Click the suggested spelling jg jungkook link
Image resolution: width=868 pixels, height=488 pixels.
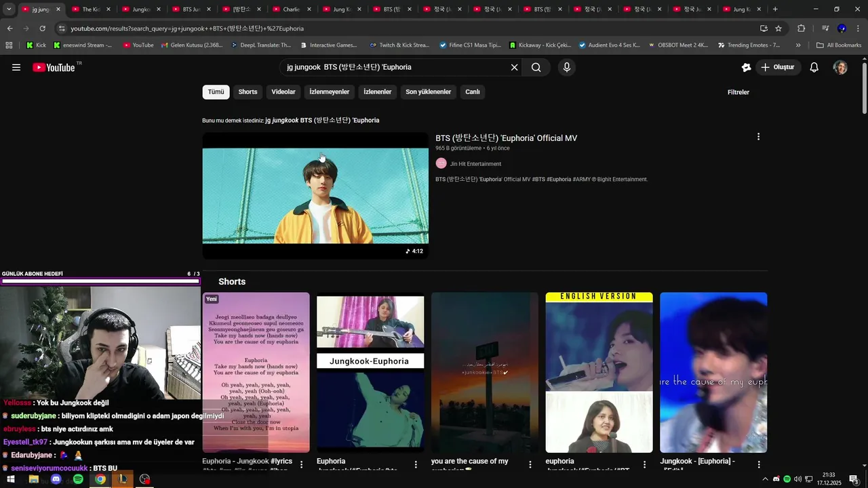[322, 120]
